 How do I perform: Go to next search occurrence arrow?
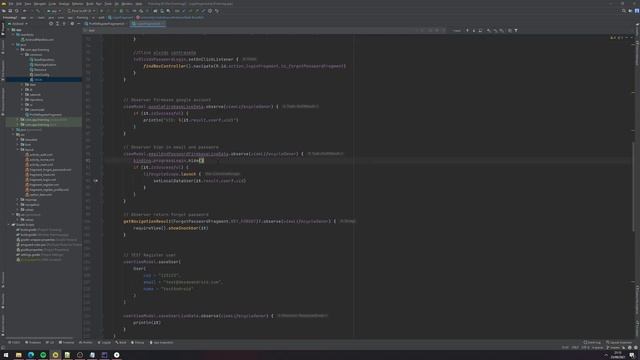pyautogui.click(x=474, y=31)
